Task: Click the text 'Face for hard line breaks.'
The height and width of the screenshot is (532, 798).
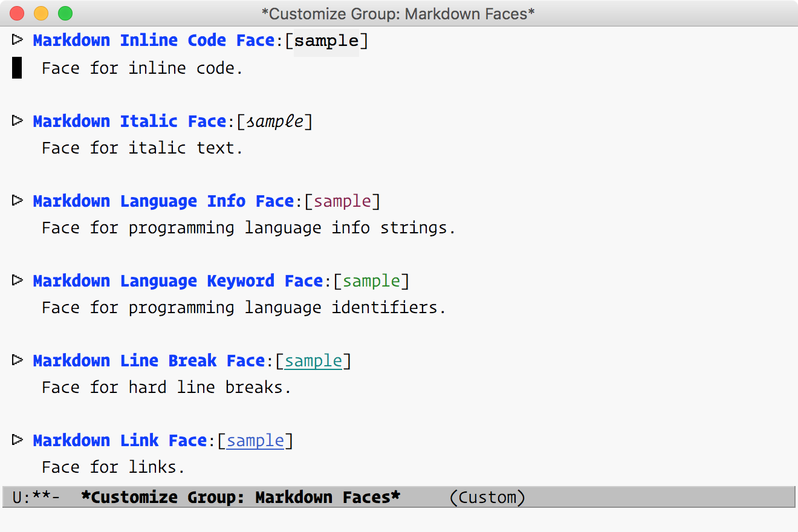Action: pyautogui.click(x=166, y=388)
